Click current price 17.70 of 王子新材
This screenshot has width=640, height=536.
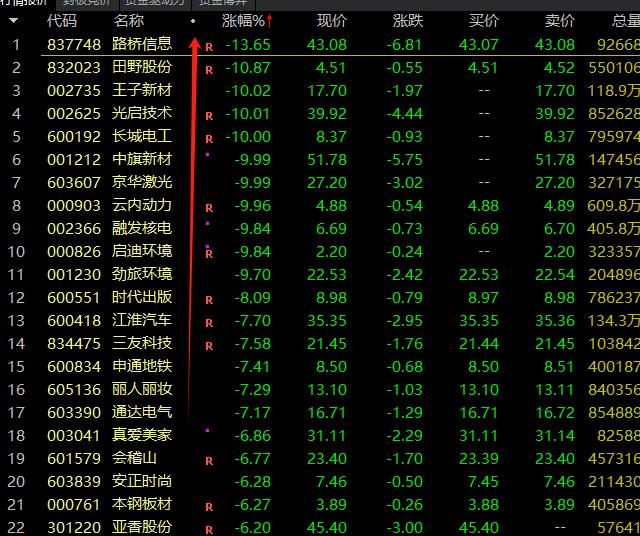click(x=327, y=91)
